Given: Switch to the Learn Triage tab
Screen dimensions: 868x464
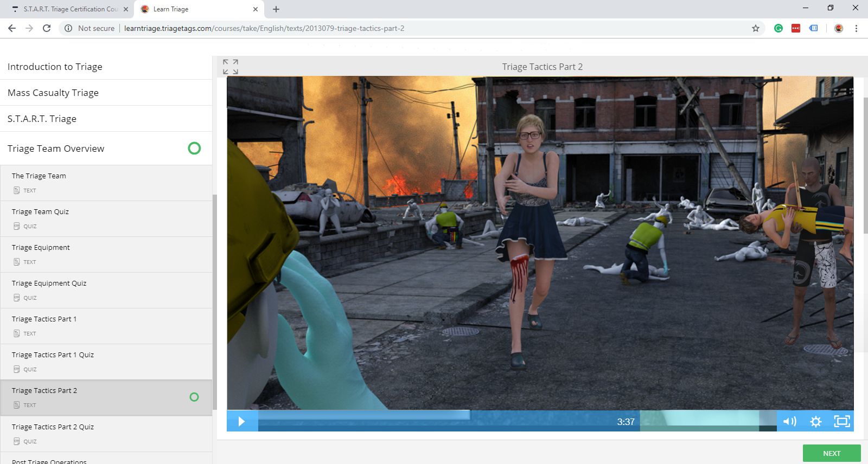Looking at the screenshot, I should (199, 9).
